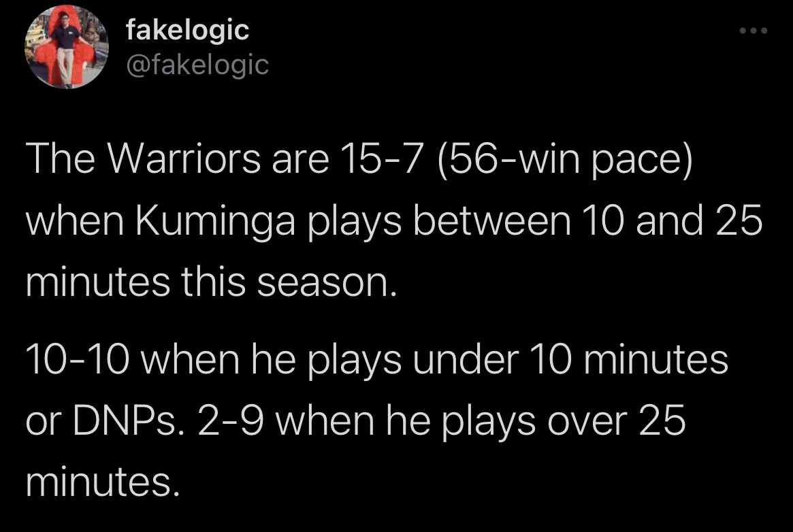Screen dimensions: 793x532
Task: Select the word Kuminga in the tweet
Action: coord(215,221)
